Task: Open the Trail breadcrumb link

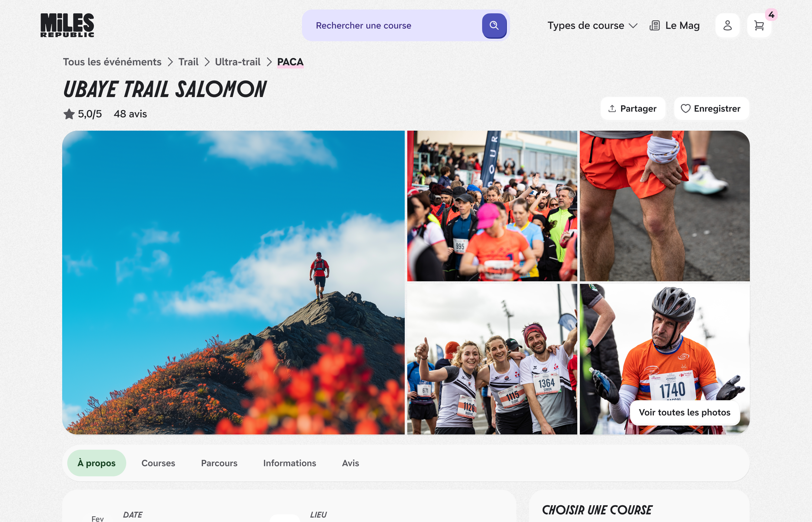Action: tap(188, 62)
